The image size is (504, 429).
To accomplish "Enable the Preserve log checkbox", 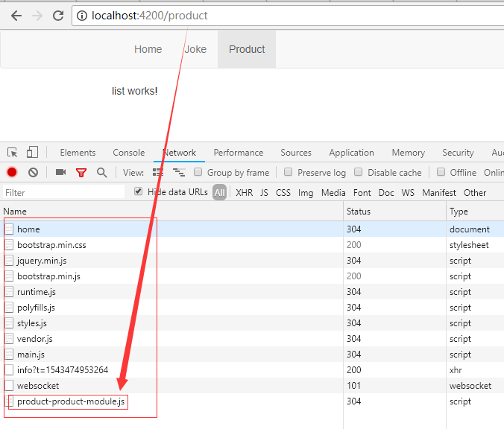I will click(289, 172).
